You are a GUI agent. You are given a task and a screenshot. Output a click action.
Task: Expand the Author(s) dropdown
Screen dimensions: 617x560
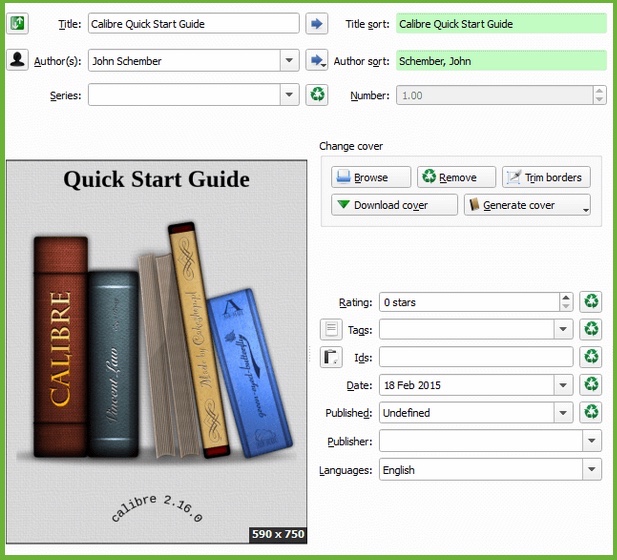coord(289,61)
